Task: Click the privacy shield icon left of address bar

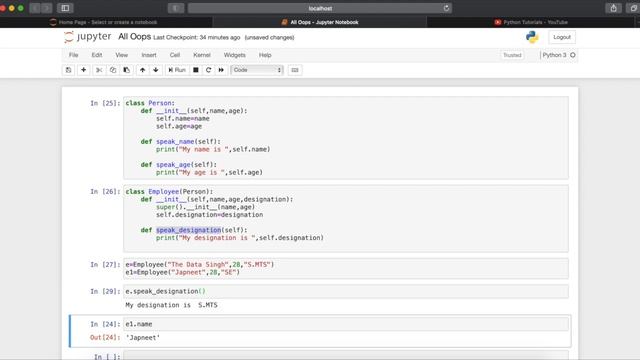Action: tap(176, 8)
